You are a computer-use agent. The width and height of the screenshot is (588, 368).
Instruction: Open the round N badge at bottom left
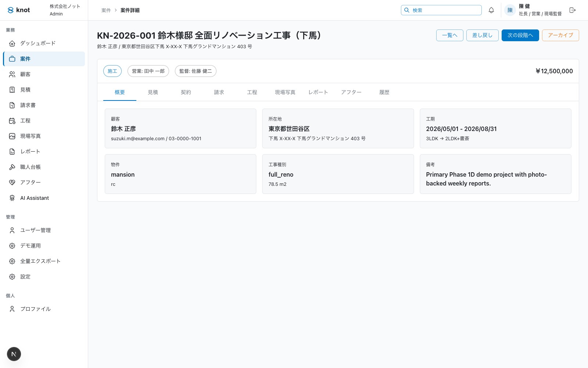pos(14,354)
